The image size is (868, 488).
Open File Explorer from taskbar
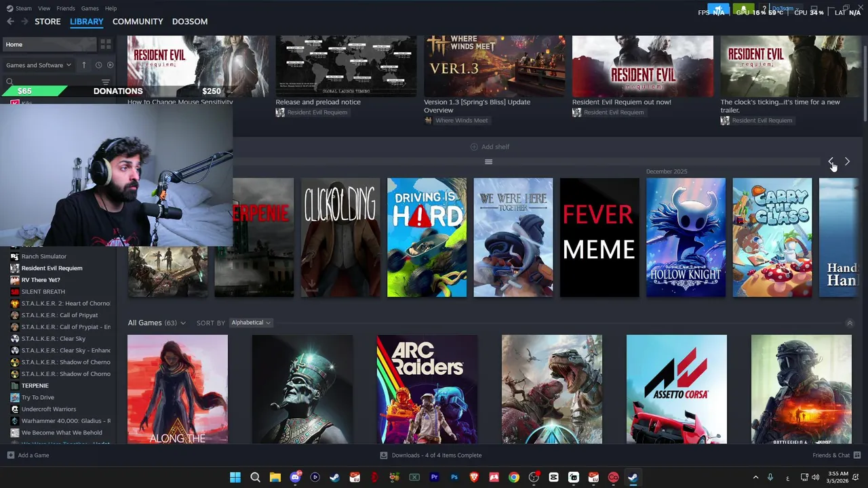coord(275,478)
